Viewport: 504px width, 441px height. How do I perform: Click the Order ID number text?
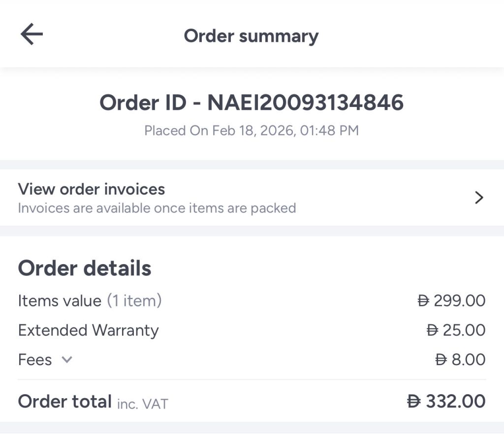coord(305,103)
